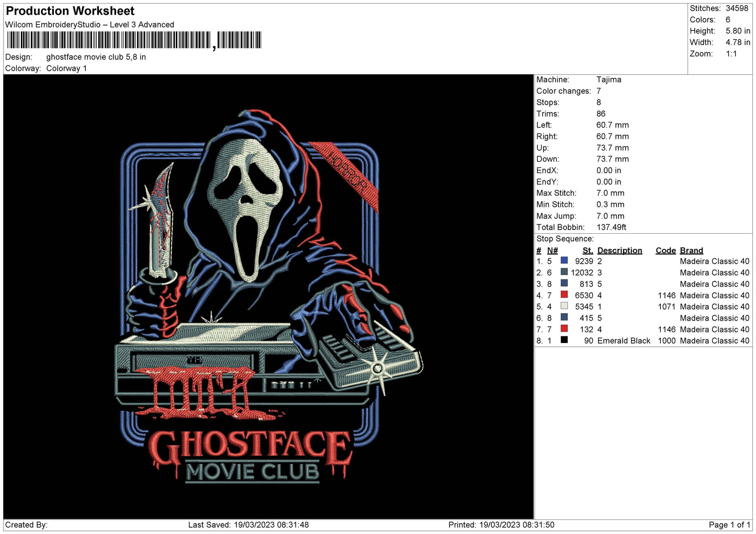Image resolution: width=756 pixels, height=534 pixels.
Task: Click the Min Stitch value '0.3 mm'
Action: (x=611, y=204)
